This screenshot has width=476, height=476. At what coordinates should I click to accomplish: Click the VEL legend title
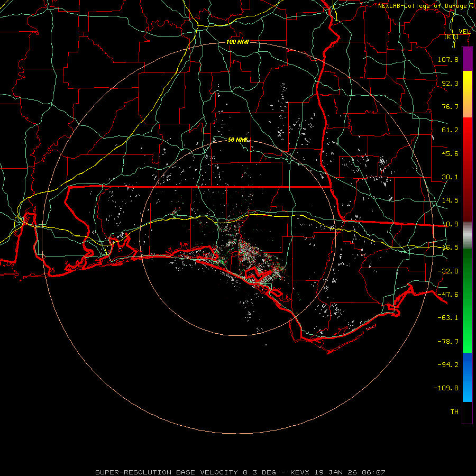pyautogui.click(x=464, y=32)
